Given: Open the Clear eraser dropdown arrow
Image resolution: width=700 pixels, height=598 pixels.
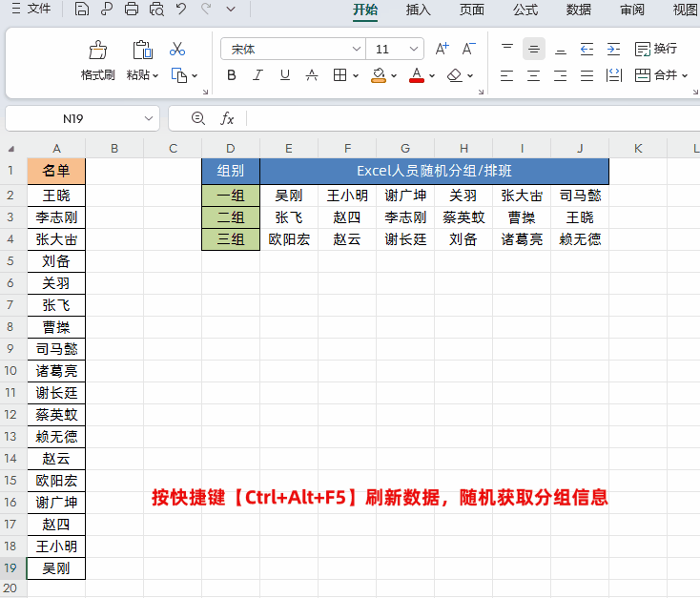Looking at the screenshot, I should point(470,76).
